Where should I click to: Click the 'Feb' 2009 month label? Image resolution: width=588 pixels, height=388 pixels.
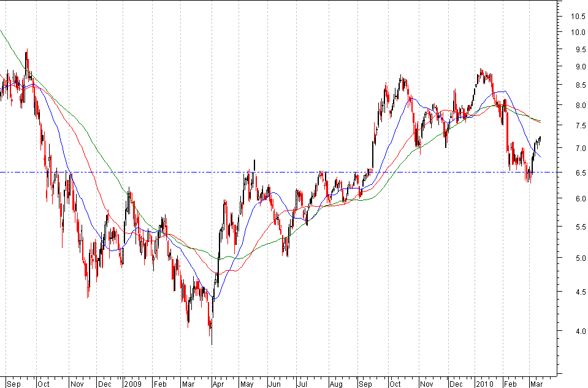tap(160, 384)
